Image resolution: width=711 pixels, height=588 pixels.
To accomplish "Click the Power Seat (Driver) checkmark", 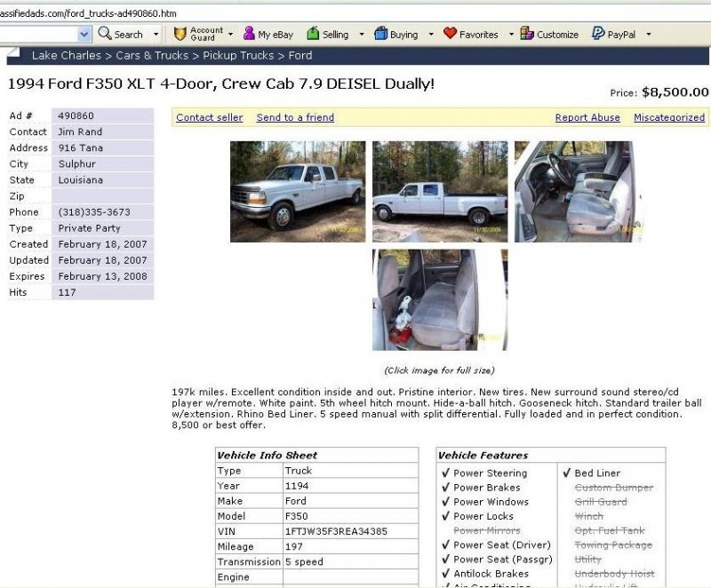I will point(445,544).
